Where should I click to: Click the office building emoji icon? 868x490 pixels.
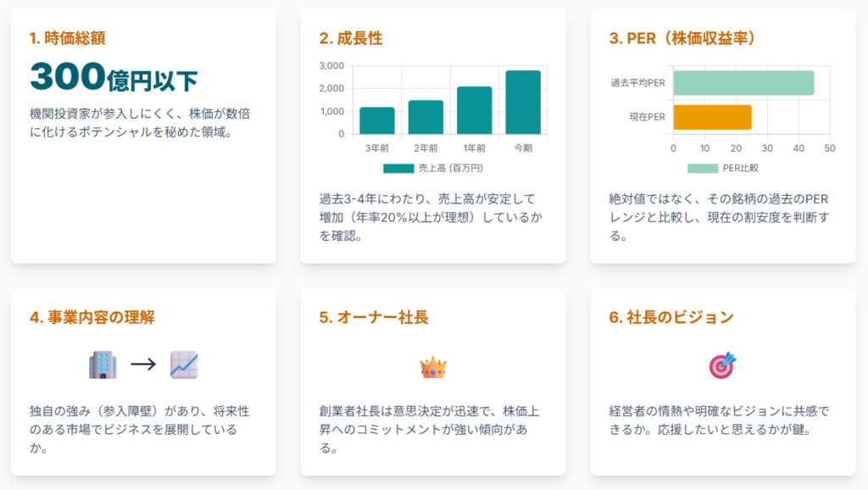[102, 365]
